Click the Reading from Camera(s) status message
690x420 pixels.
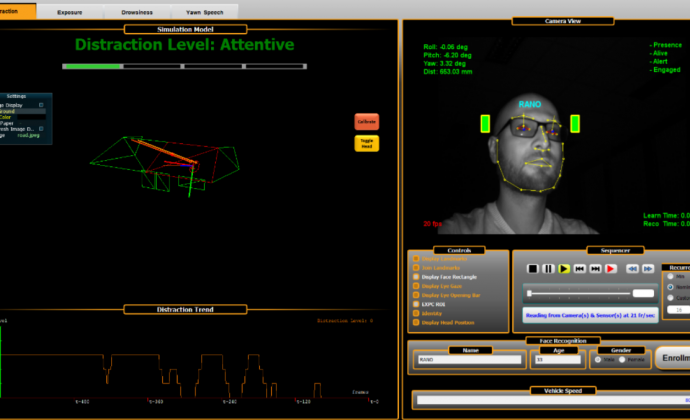(x=590, y=315)
